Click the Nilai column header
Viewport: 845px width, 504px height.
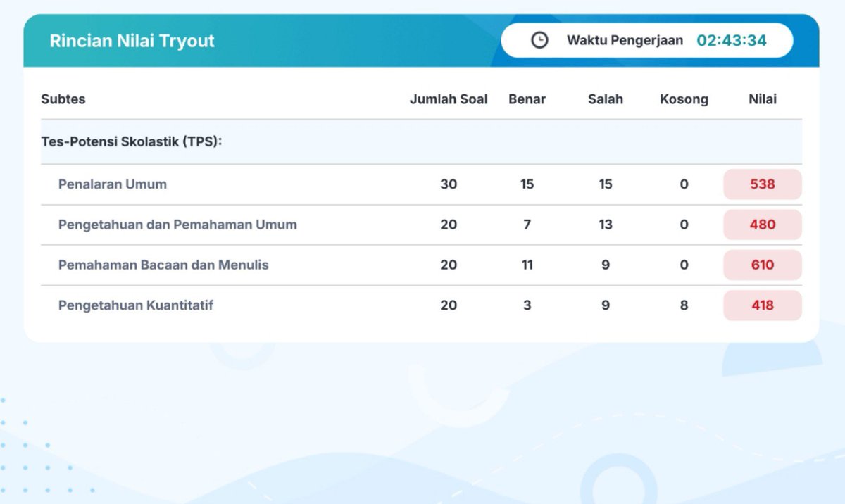[x=763, y=99]
